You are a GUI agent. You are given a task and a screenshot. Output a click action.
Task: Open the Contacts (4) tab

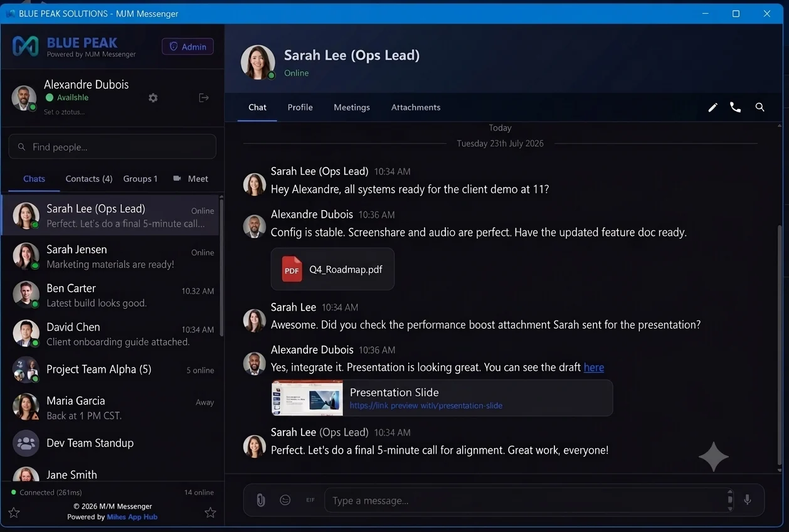point(89,179)
